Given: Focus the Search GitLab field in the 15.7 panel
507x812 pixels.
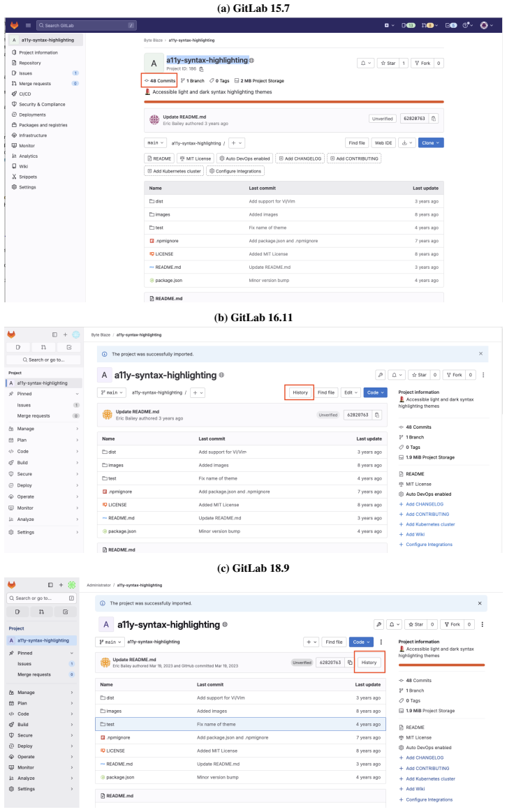Looking at the screenshot, I should [x=87, y=25].
